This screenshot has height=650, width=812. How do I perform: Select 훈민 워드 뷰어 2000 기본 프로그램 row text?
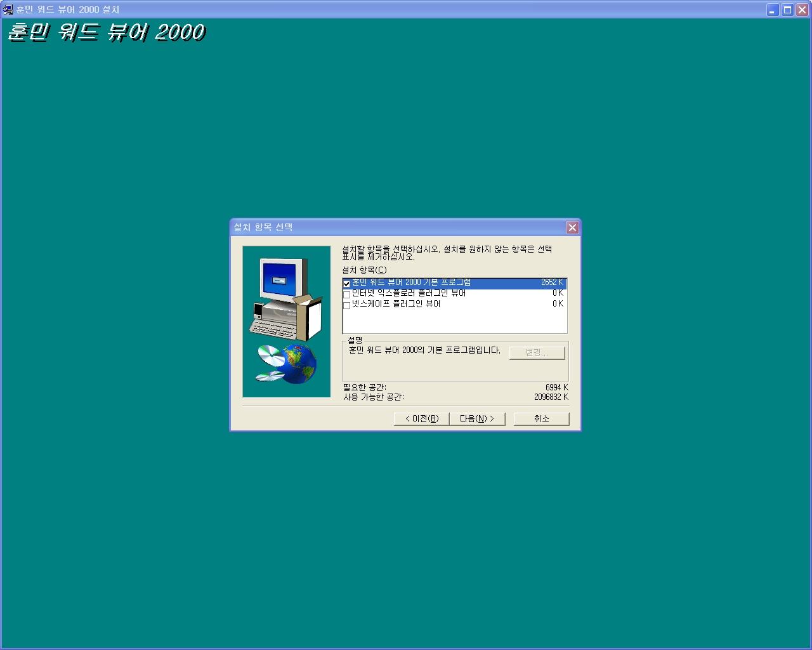(x=412, y=282)
